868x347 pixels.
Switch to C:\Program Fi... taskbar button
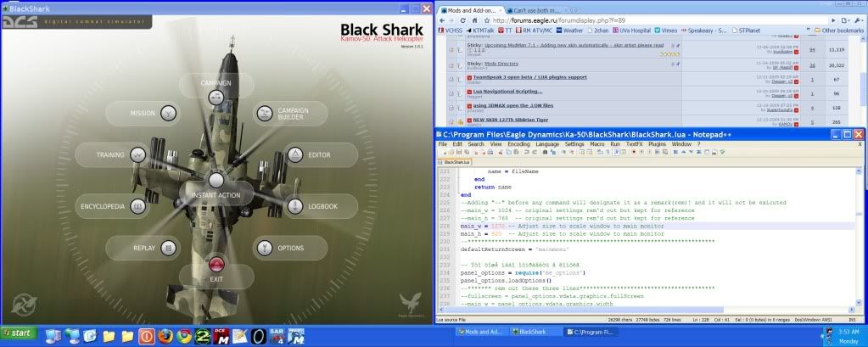click(x=590, y=332)
